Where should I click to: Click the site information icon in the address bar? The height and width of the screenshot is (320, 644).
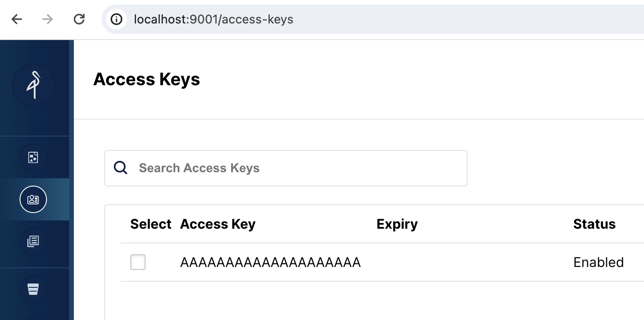point(116,20)
